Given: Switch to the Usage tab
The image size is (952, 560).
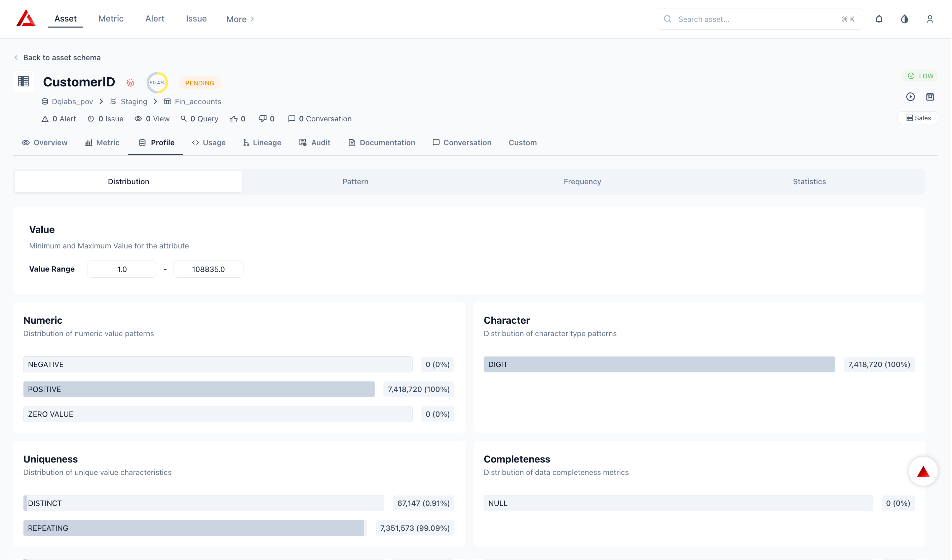Looking at the screenshot, I should click(209, 143).
